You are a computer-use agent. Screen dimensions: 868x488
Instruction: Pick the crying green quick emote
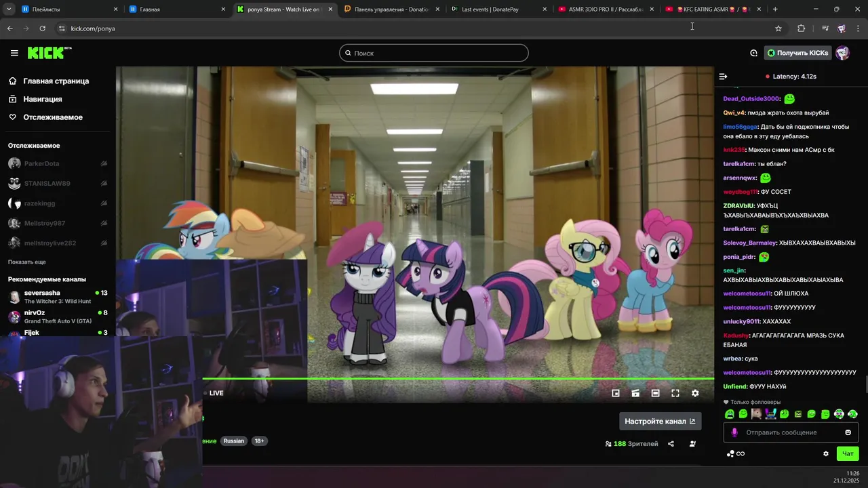point(730,414)
